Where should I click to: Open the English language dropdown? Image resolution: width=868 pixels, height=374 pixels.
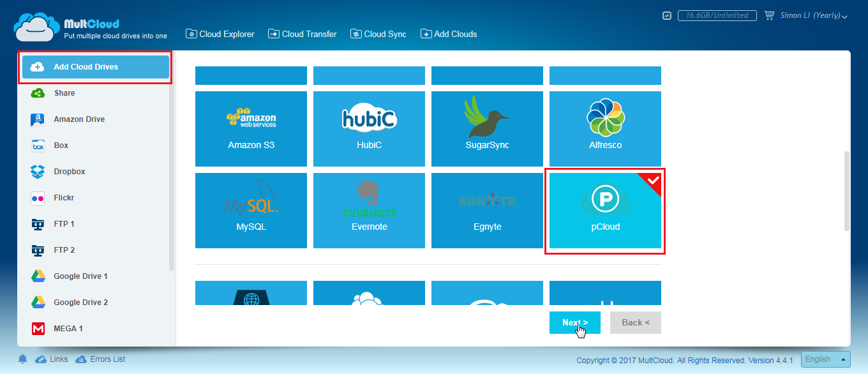point(826,359)
